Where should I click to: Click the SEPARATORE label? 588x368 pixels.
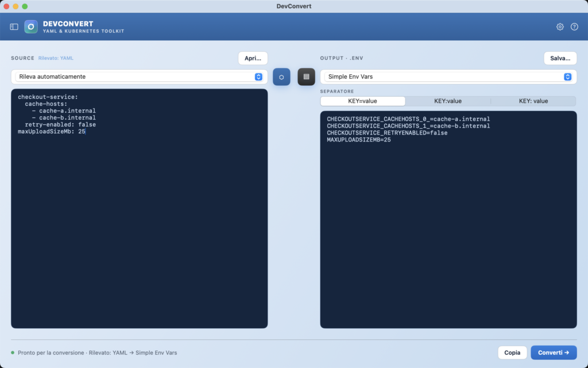click(x=336, y=91)
